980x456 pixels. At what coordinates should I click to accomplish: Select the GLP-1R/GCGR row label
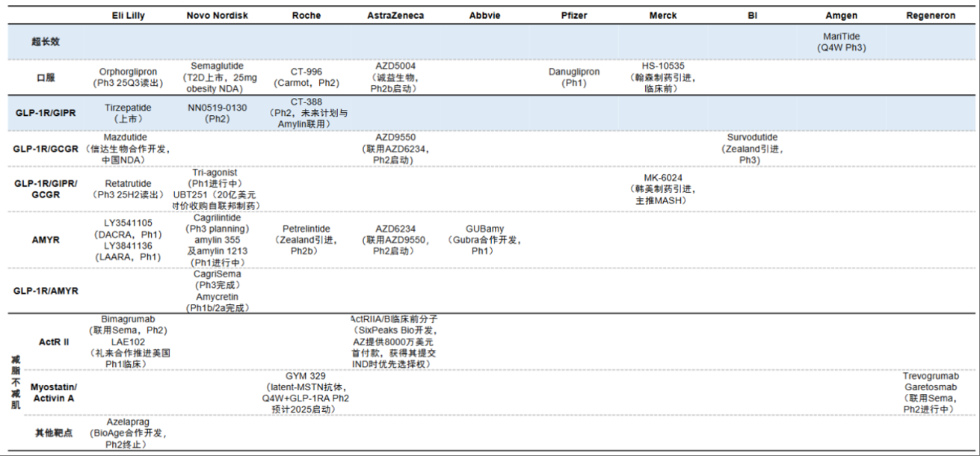point(46,149)
